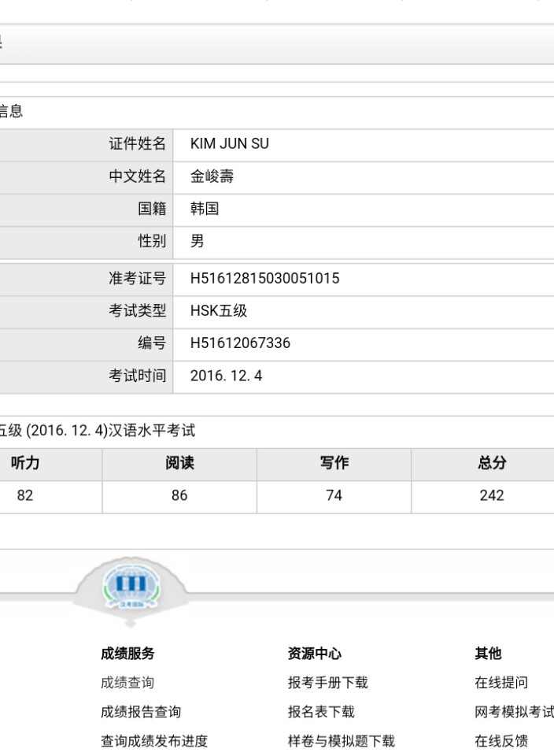The width and height of the screenshot is (554, 756).
Task: Open the 网考模拟考试 link
Action: click(514, 712)
